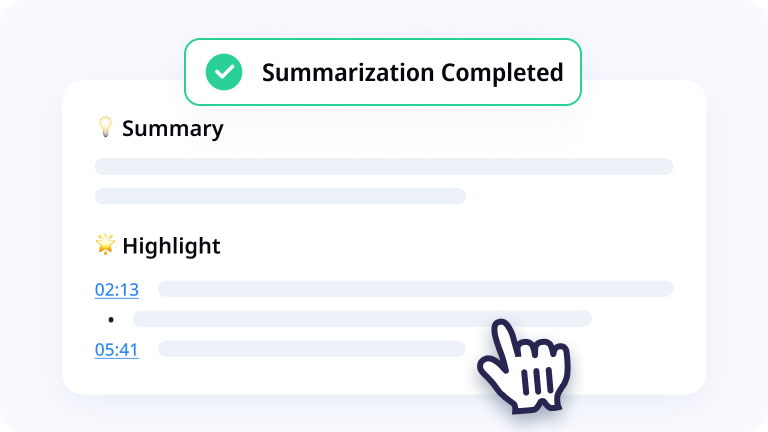The width and height of the screenshot is (768, 432).
Task: Click the placeholder bar next to 02:13
Action: point(415,289)
